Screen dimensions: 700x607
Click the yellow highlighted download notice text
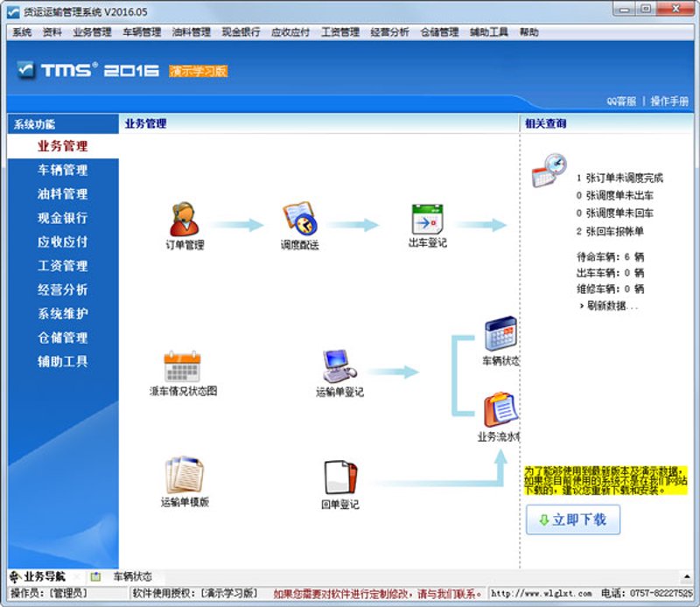tap(605, 481)
